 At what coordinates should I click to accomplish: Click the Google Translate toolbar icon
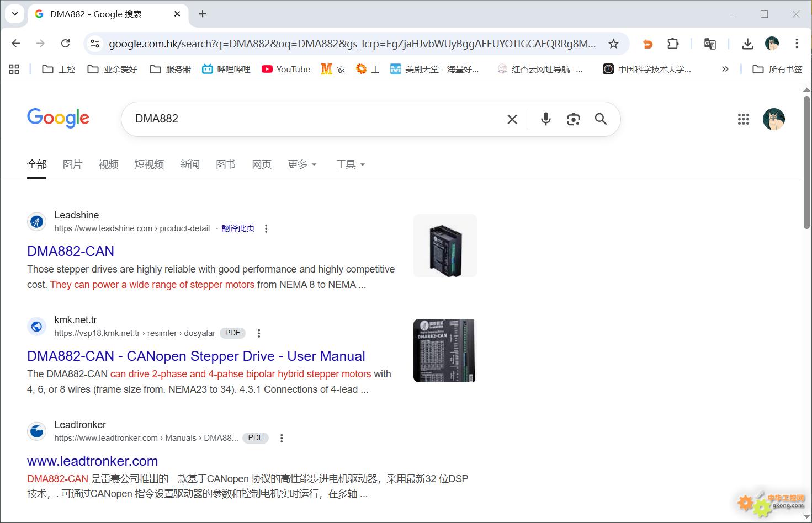click(x=710, y=44)
